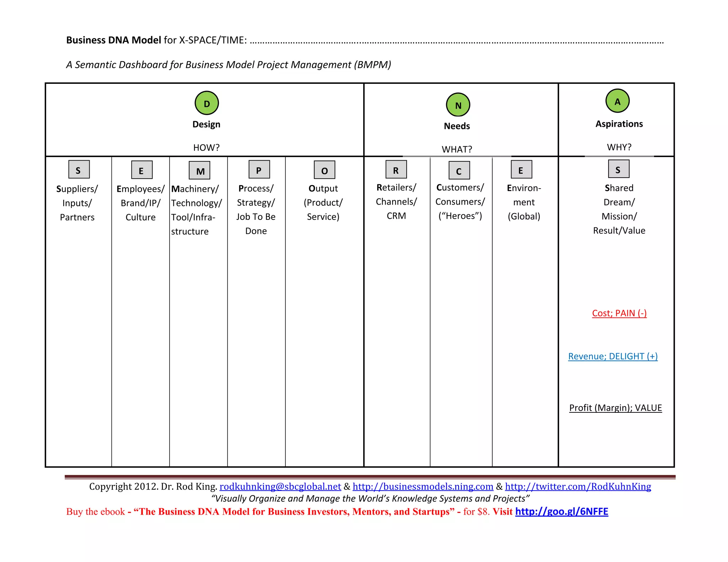Click the WHAT? label
728x562 pixels.
click(x=457, y=149)
